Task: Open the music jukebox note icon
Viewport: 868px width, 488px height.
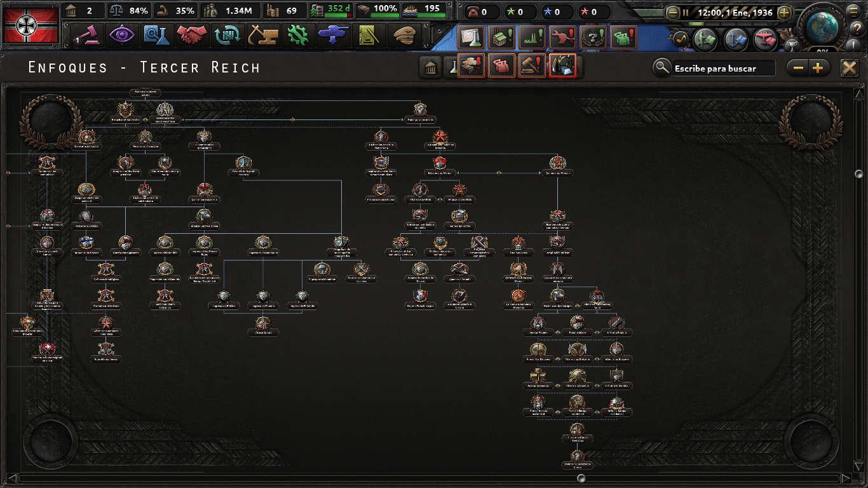Action: point(681,39)
